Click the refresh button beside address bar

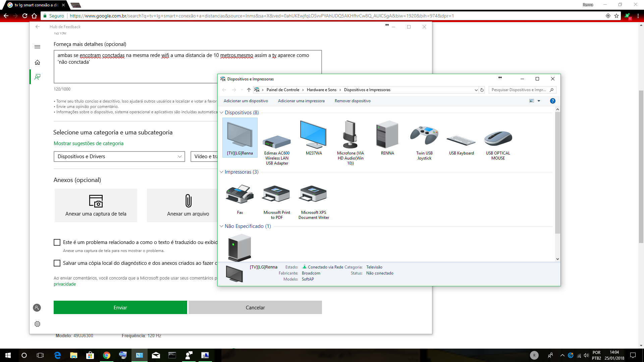[x=482, y=90]
